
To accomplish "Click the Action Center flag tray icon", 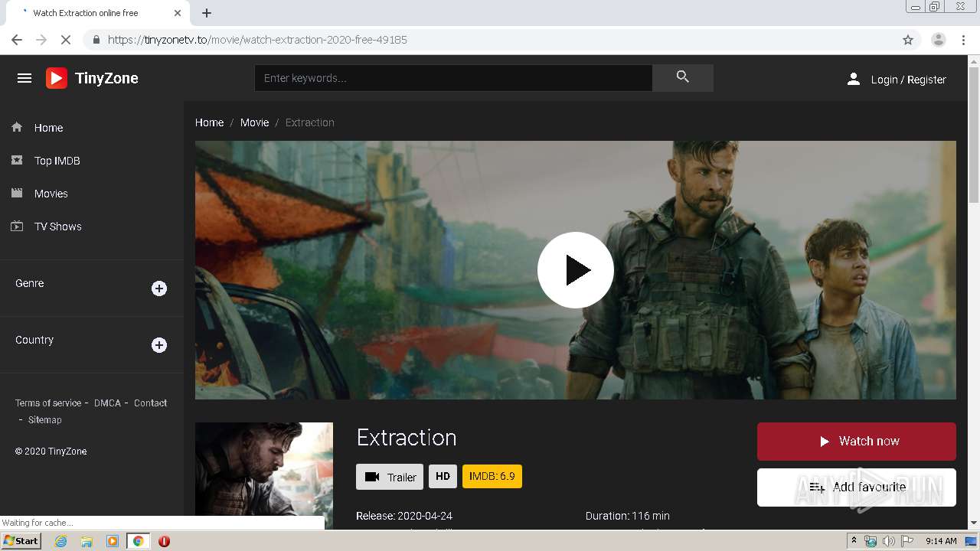I will point(907,541).
